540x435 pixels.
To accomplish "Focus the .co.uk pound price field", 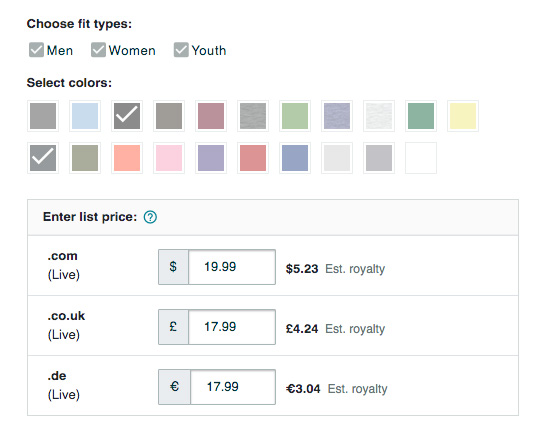I will (x=232, y=327).
